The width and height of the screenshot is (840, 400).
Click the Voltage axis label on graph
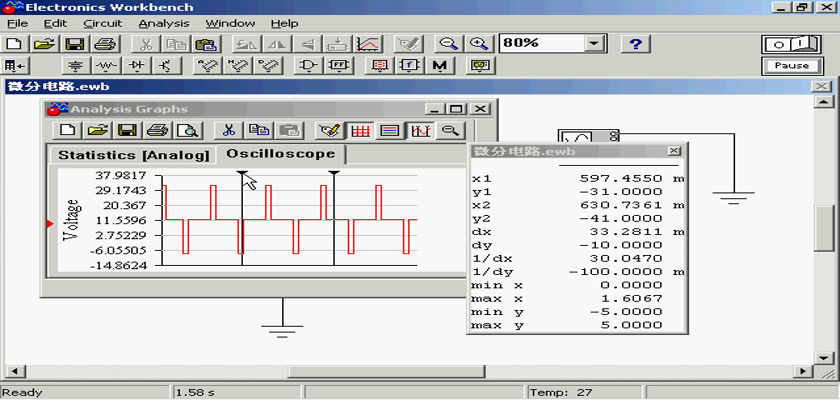tap(72, 221)
